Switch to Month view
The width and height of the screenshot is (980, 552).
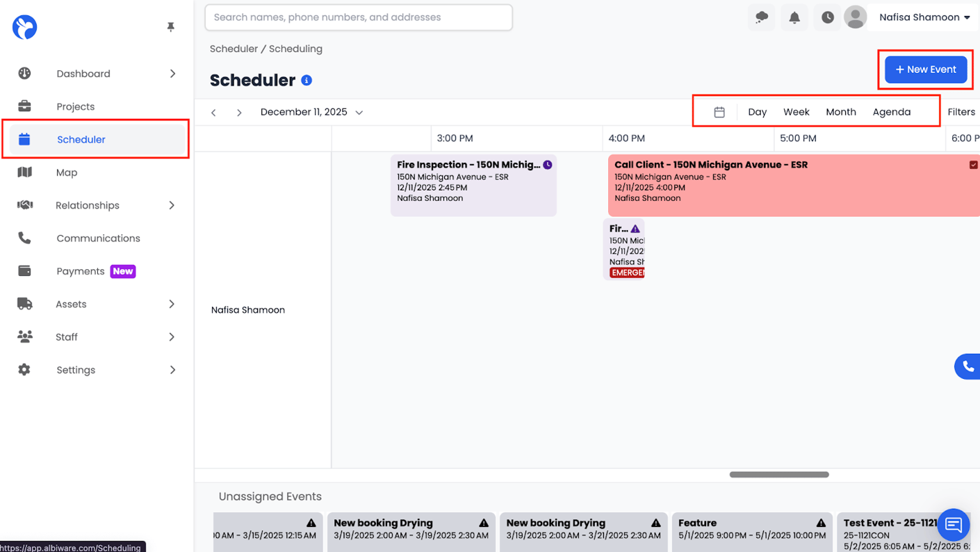click(841, 112)
